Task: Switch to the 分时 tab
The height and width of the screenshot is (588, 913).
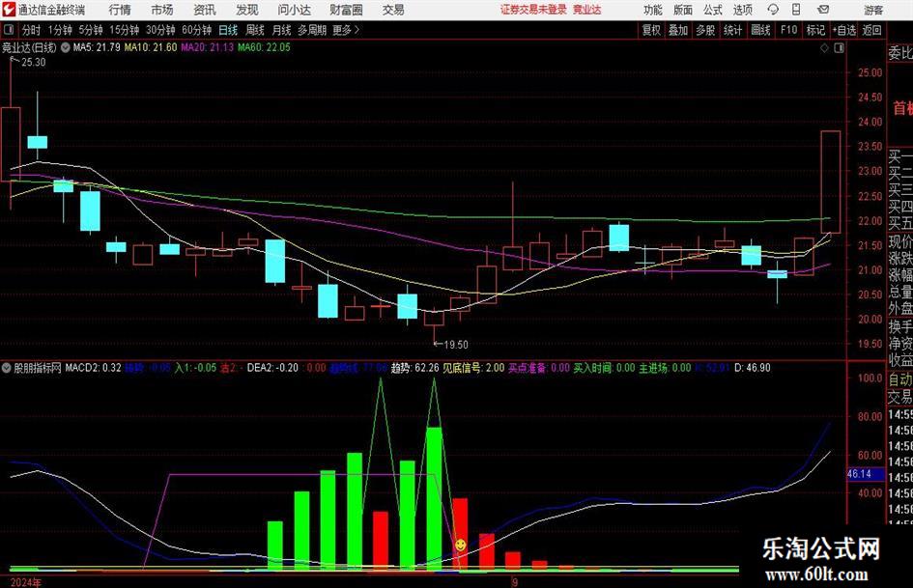Action: [x=32, y=30]
